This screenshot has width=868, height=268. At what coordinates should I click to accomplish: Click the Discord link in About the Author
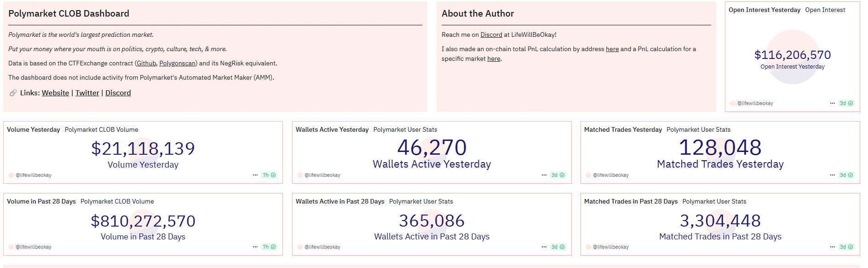pyautogui.click(x=491, y=35)
